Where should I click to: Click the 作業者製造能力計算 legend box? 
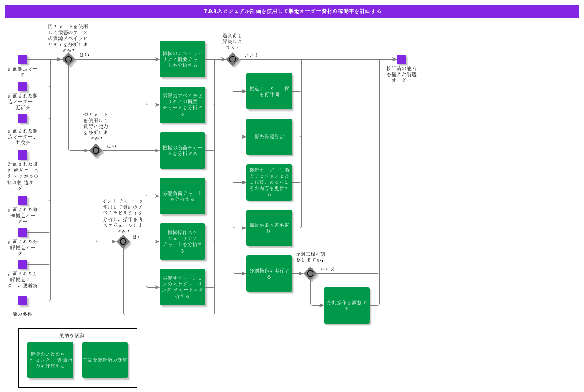click(105, 360)
